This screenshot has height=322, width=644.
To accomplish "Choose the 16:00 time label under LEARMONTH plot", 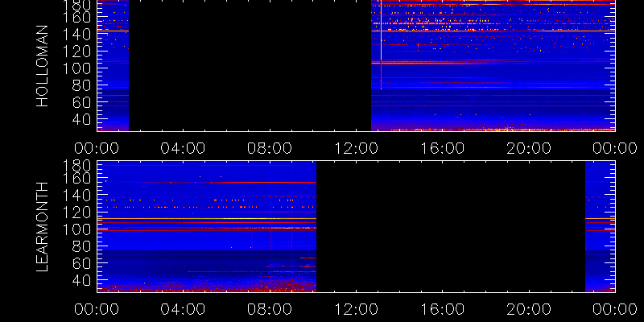I will coord(442,309).
